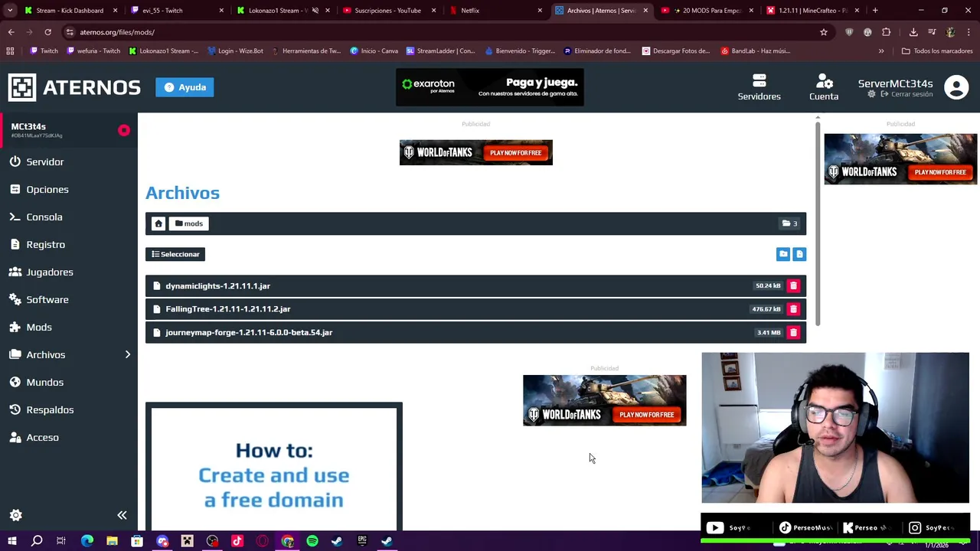Reload the page in browser

click(x=47, y=32)
